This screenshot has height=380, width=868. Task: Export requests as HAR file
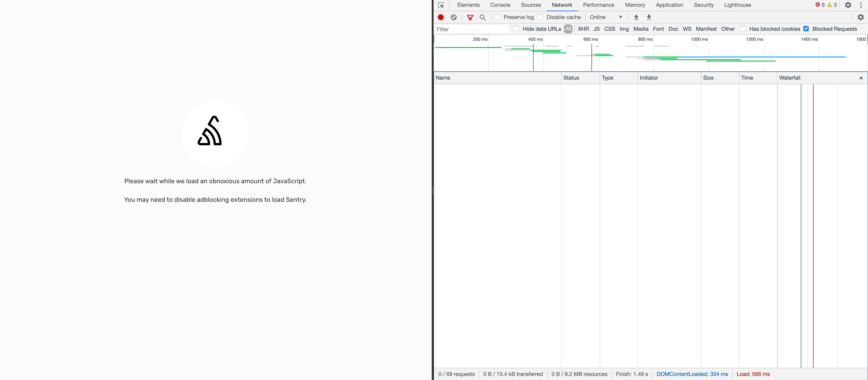[649, 17]
